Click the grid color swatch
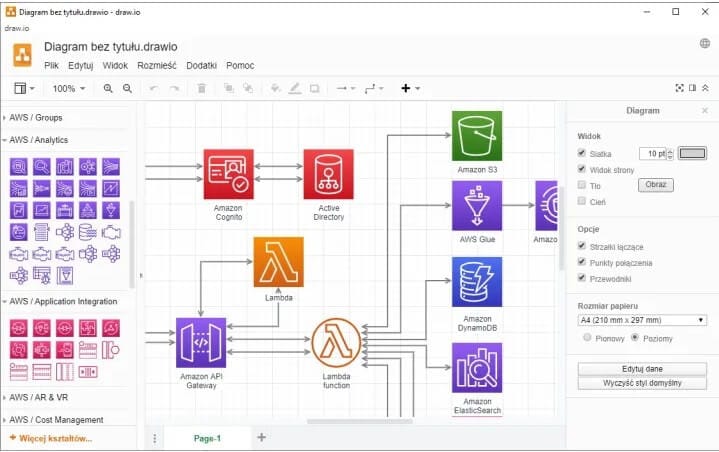719x452 pixels. point(692,153)
